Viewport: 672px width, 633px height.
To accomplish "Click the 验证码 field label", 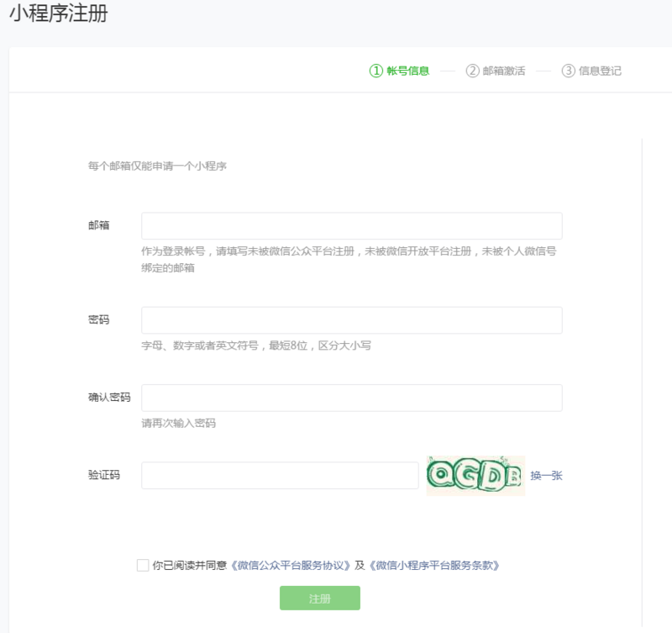I will 104,475.
